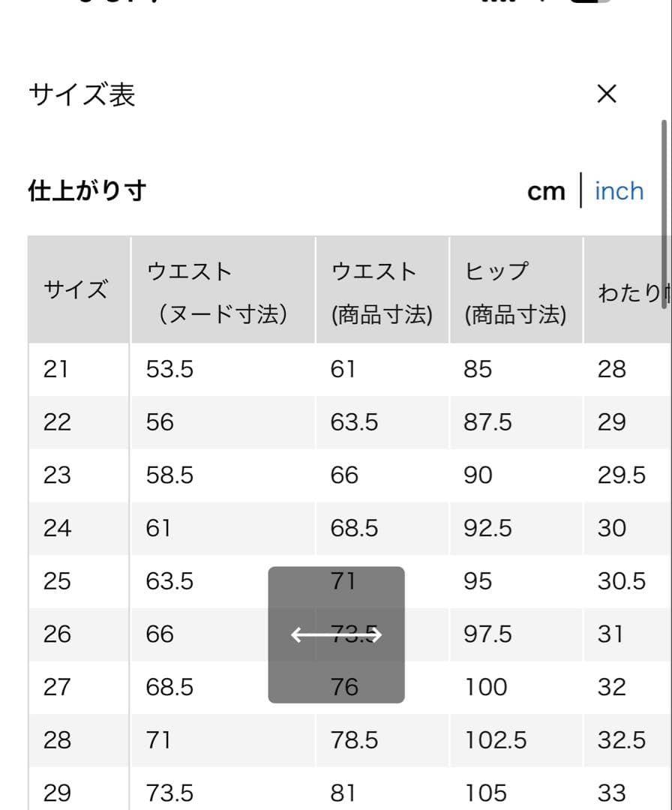Switch units to inch

coord(619,191)
